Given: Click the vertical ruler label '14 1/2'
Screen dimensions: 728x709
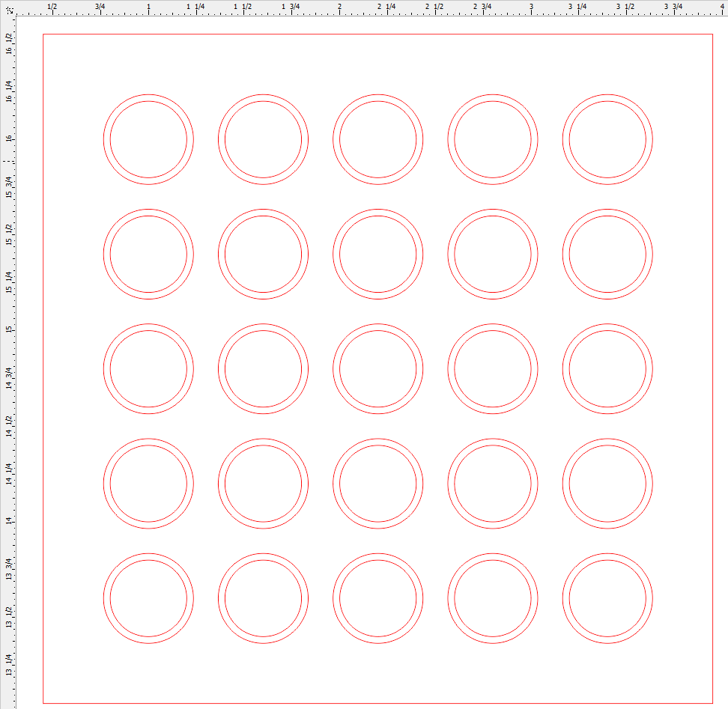Looking at the screenshot, I should coord(8,426).
